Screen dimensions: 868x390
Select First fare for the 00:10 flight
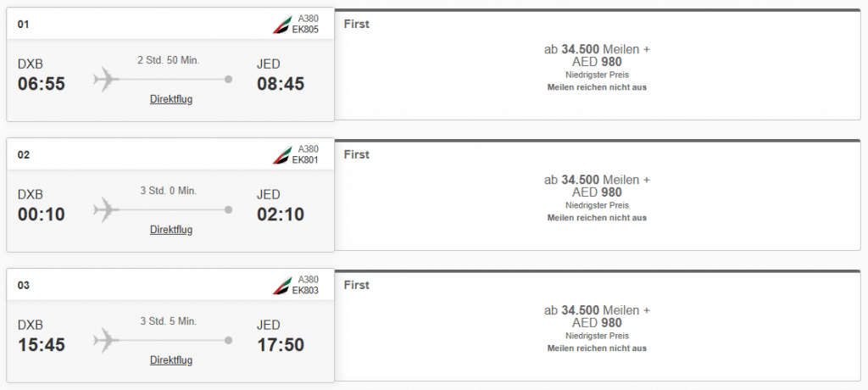click(x=597, y=195)
